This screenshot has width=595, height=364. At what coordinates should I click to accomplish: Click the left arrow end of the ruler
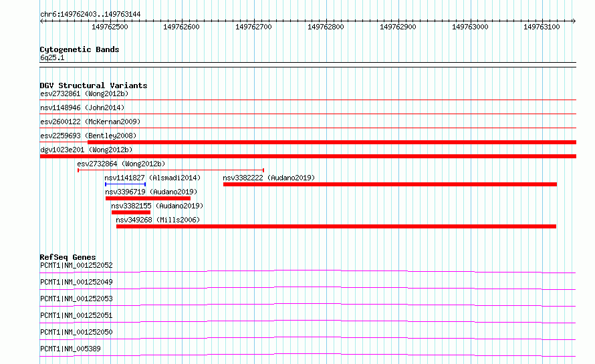(41, 21)
